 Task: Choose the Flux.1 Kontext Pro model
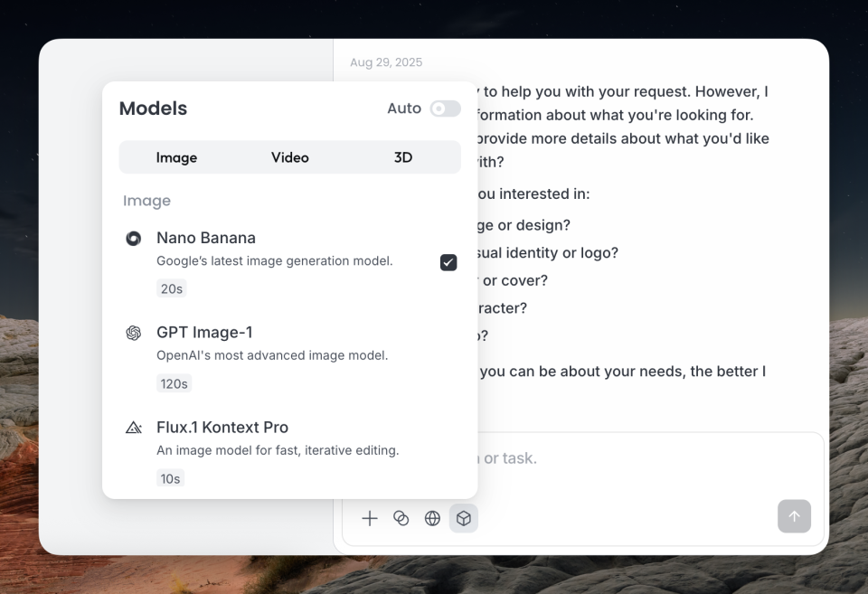pos(222,428)
